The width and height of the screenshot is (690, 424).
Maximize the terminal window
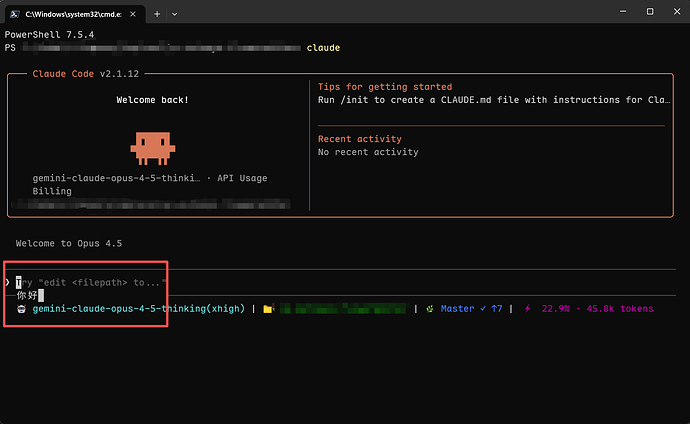coord(650,12)
